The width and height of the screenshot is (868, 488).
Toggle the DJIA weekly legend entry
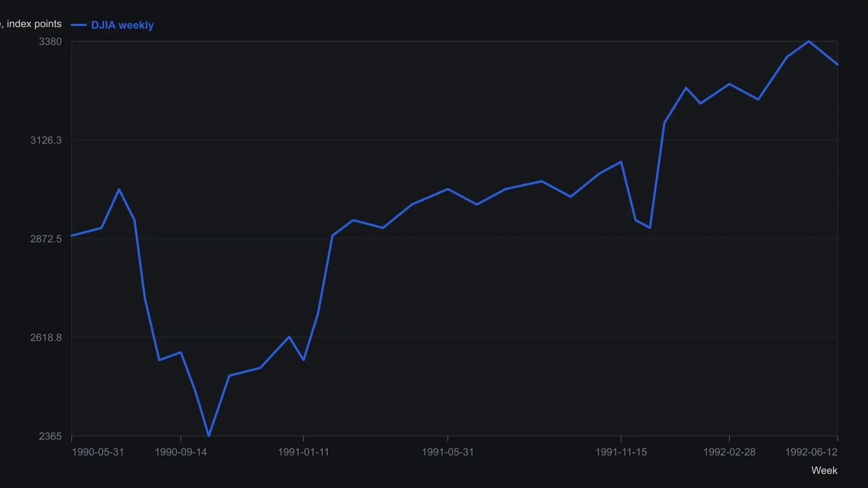[x=112, y=25]
